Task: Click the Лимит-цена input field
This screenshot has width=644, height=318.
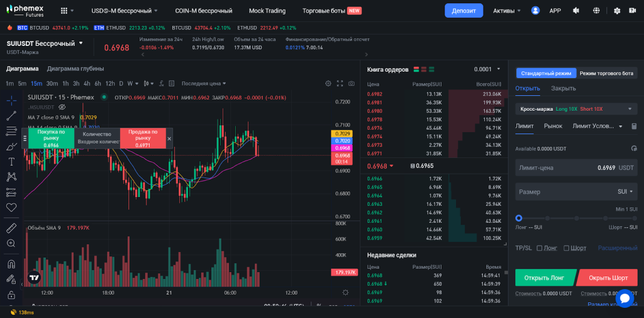Action: click(x=576, y=168)
